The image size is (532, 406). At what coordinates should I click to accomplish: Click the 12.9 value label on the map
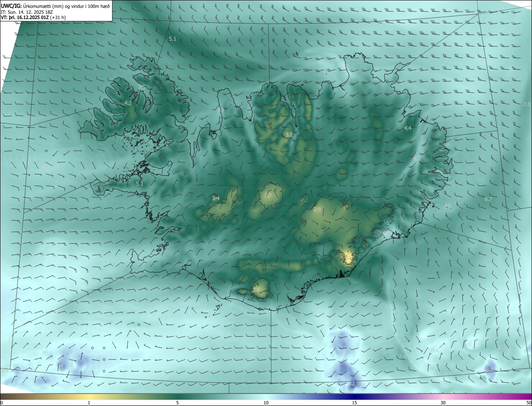354,383
